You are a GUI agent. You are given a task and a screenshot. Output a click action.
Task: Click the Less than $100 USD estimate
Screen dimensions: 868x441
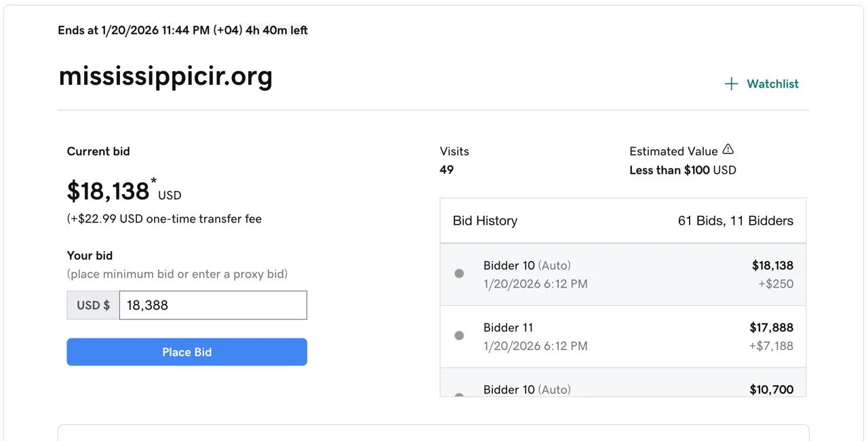tap(682, 170)
